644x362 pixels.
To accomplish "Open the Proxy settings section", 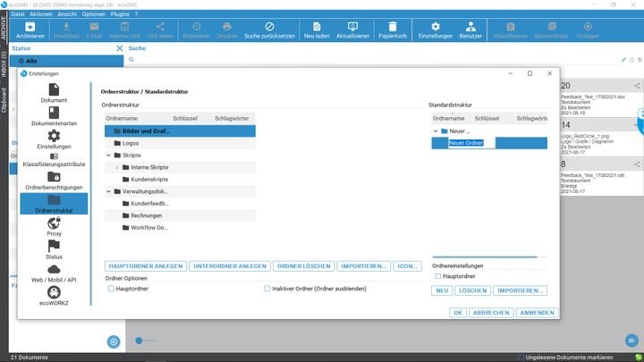I will [54, 227].
